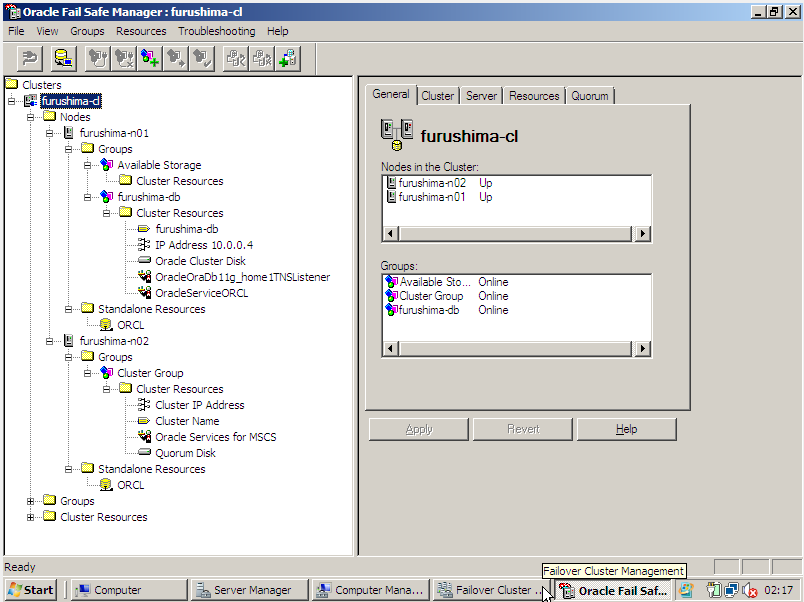Click the take group offline plug-with-X icon

(124, 58)
